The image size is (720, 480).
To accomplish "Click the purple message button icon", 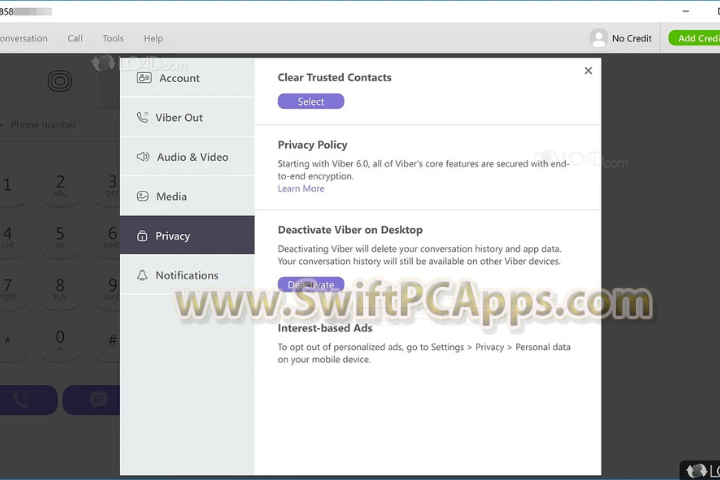I will [98, 400].
